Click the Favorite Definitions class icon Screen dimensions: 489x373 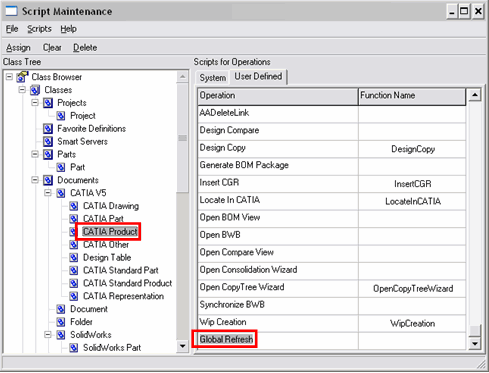tap(48, 129)
